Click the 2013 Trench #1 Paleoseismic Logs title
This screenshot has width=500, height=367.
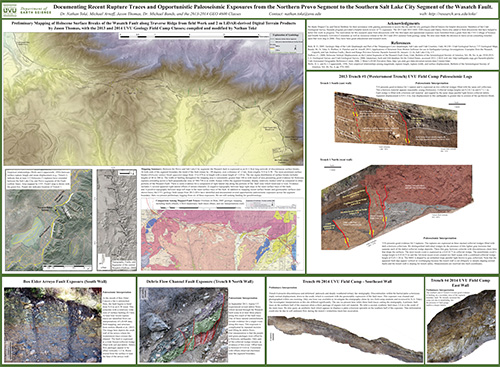click(403, 76)
